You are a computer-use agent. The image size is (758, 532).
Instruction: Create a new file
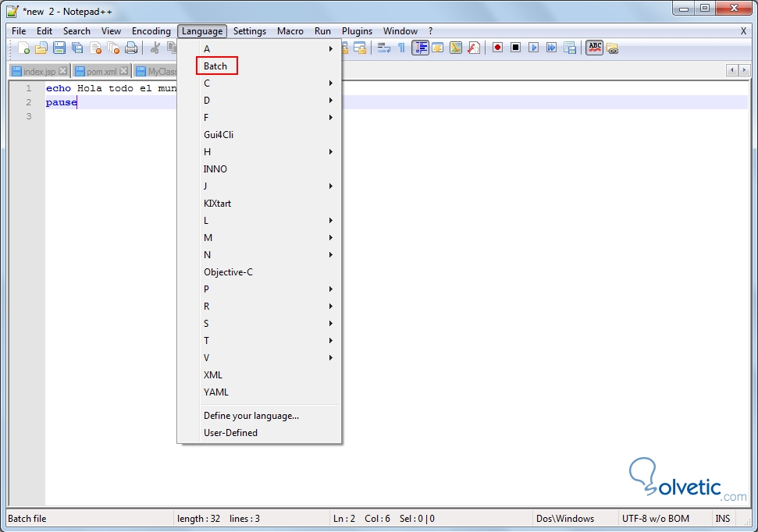click(x=24, y=48)
